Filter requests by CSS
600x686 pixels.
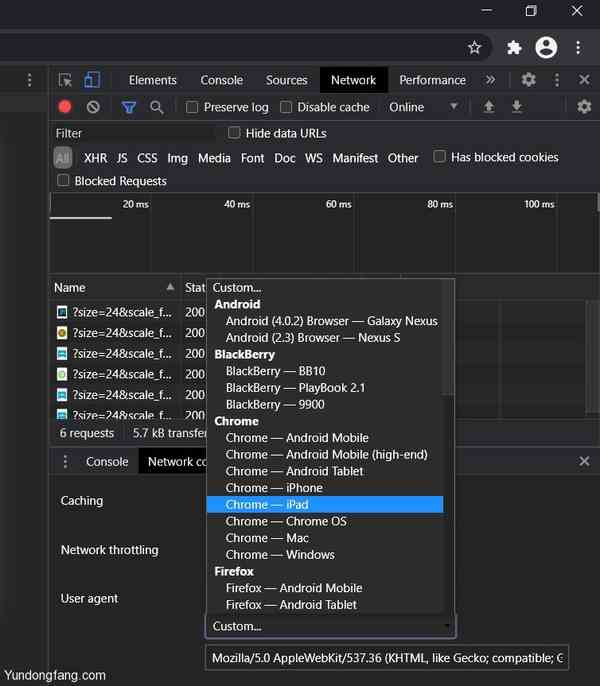(x=147, y=158)
